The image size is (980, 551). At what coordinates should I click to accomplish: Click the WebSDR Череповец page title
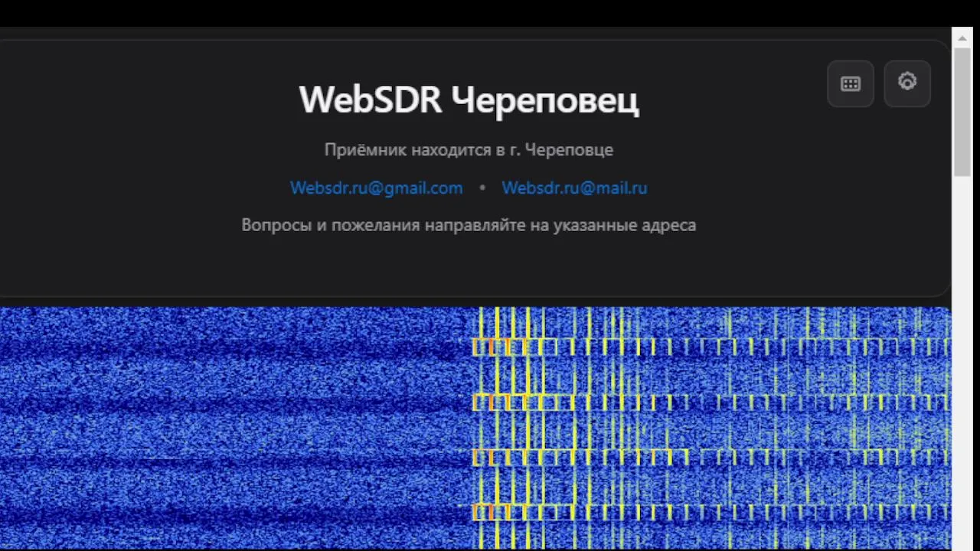(x=469, y=100)
